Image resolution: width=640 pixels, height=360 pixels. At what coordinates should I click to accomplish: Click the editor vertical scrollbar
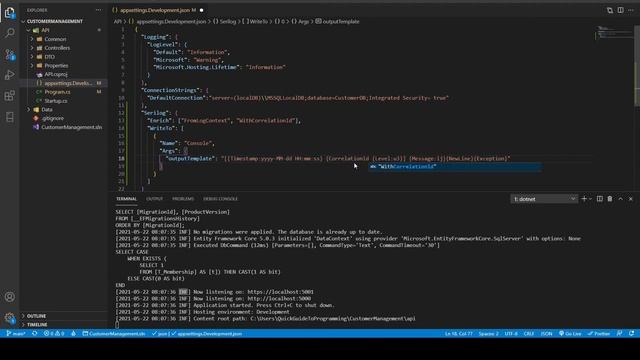(637, 65)
